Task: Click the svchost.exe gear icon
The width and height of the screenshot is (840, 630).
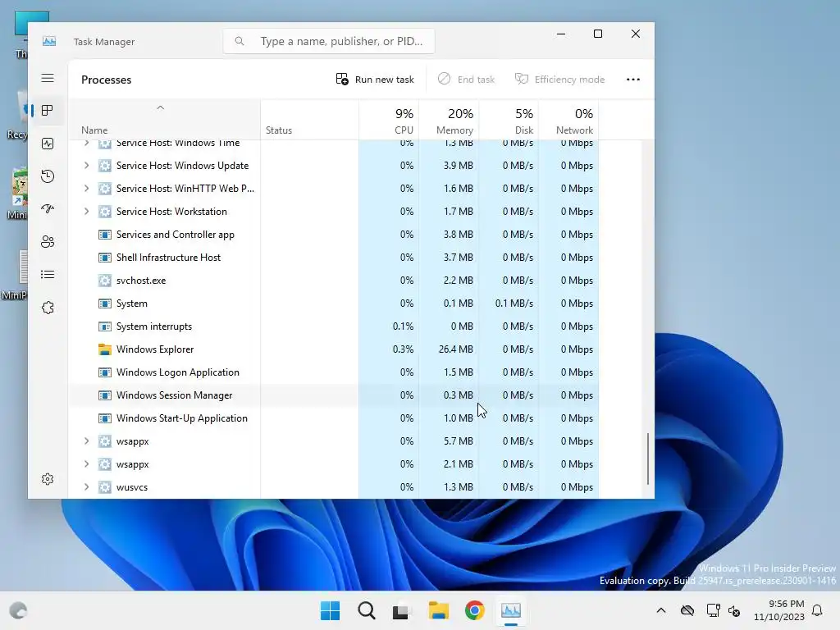Action: click(x=105, y=281)
